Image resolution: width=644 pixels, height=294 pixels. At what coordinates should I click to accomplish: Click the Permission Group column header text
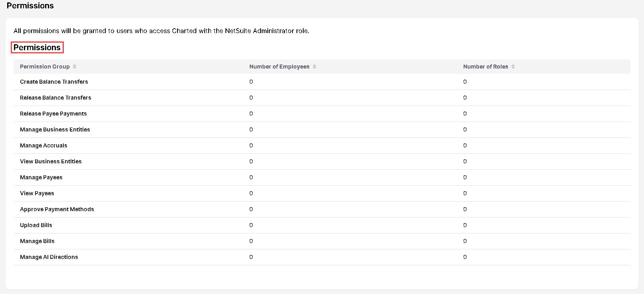click(45, 67)
